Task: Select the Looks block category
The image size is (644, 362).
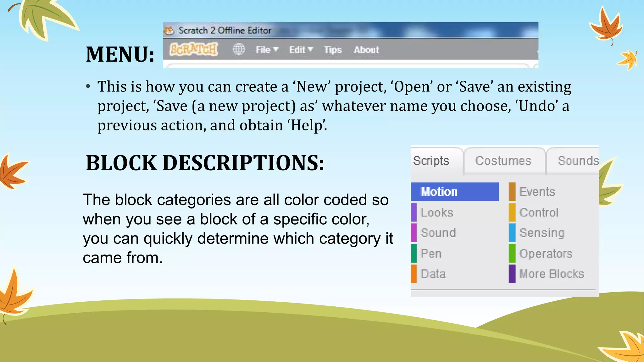Action: pos(437,212)
